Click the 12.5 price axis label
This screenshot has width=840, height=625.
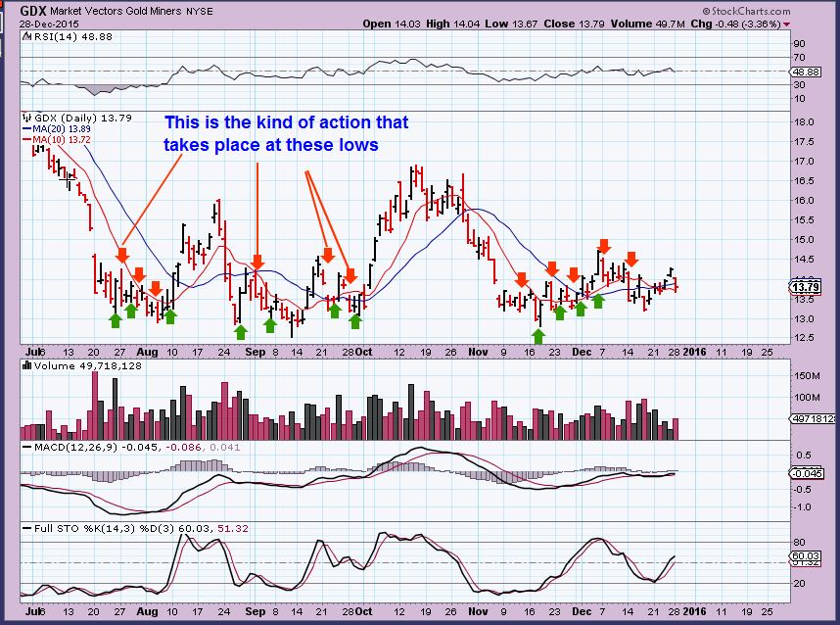(803, 338)
